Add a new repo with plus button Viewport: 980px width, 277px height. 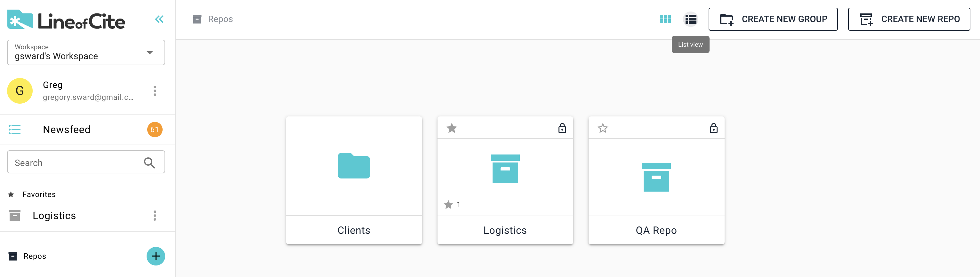pos(156,256)
